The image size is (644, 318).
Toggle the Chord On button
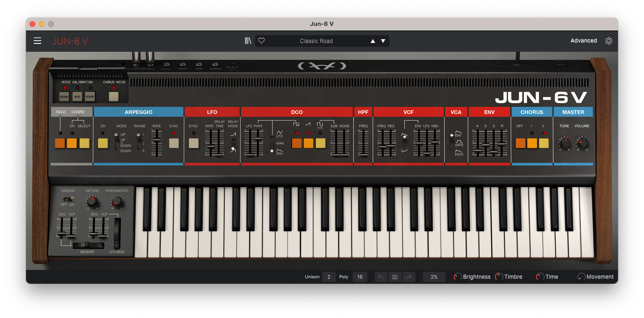click(x=72, y=143)
